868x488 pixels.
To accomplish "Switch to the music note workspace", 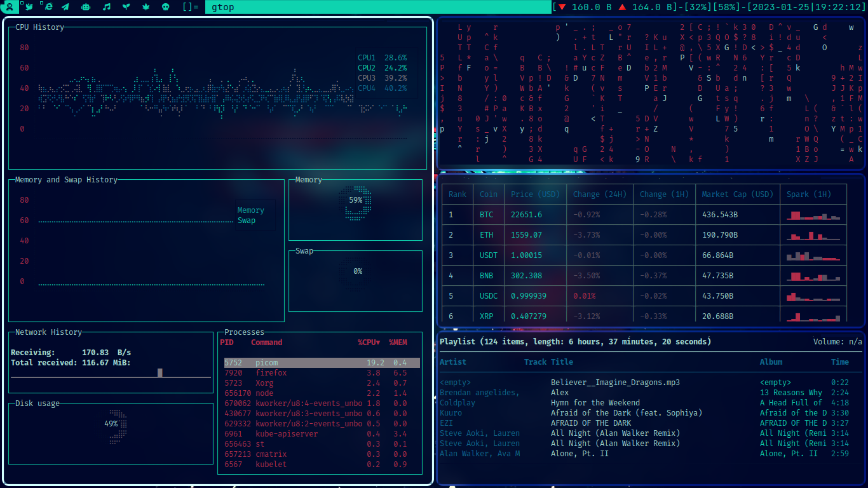I will (x=106, y=7).
